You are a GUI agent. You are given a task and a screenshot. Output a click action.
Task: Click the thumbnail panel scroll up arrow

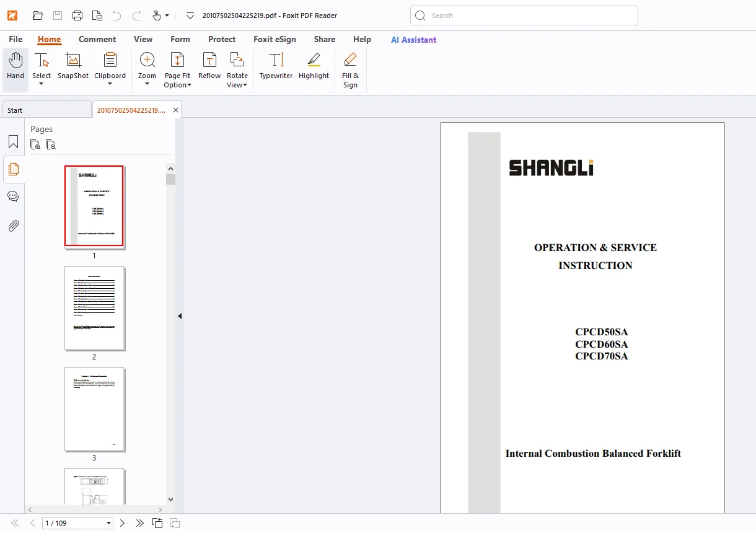[171, 168]
